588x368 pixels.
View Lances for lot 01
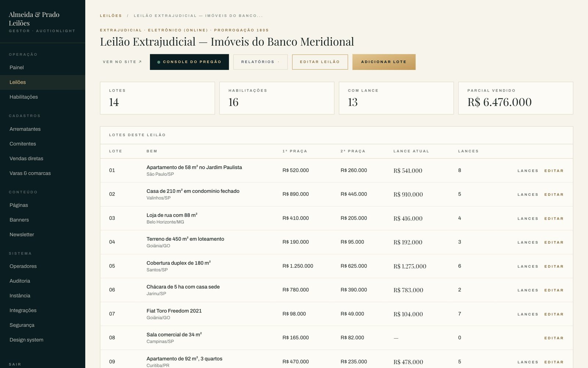(x=528, y=171)
